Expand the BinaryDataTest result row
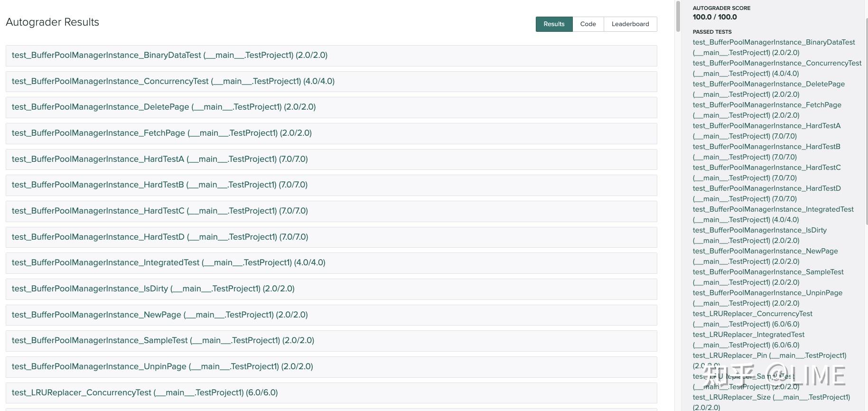 tap(331, 56)
